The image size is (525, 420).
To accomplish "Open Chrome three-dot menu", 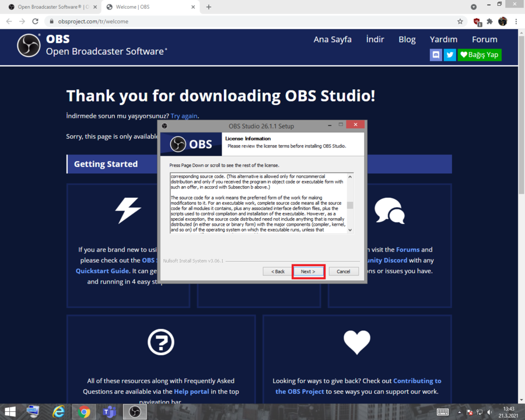I will pos(516,22).
